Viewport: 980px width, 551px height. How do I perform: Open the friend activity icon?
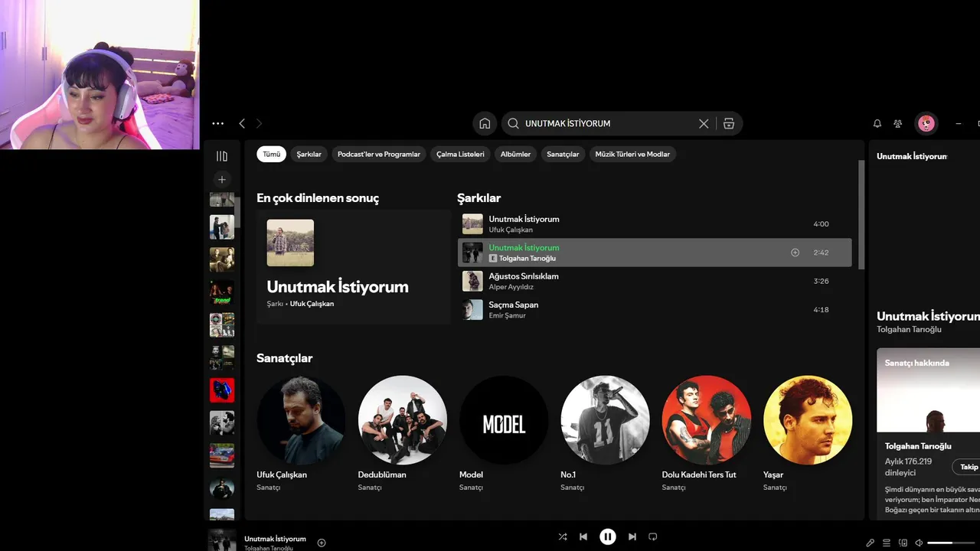point(898,123)
